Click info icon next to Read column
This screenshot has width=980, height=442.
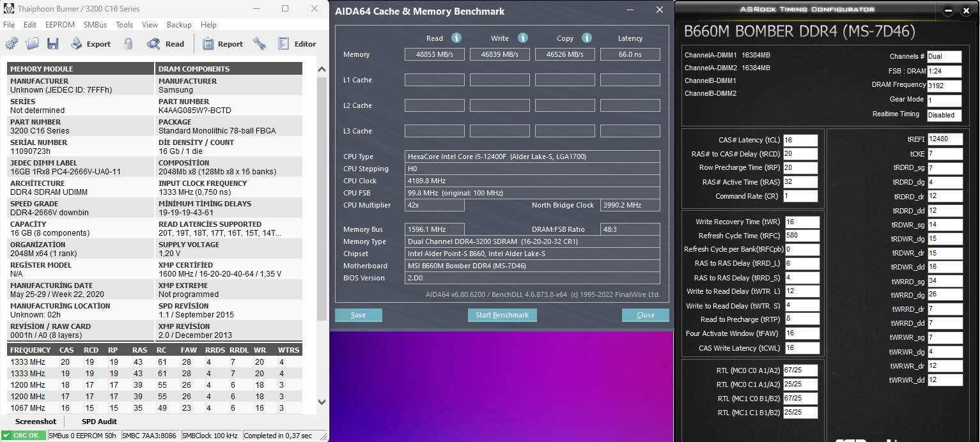(456, 38)
